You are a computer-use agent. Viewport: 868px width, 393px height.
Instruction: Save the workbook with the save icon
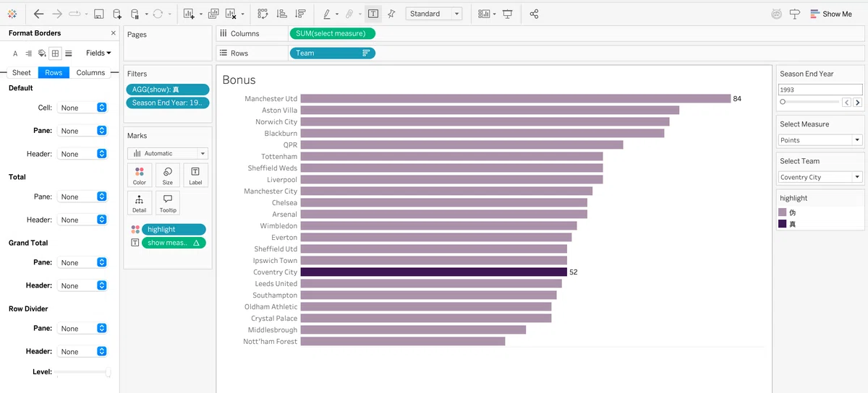coord(99,14)
